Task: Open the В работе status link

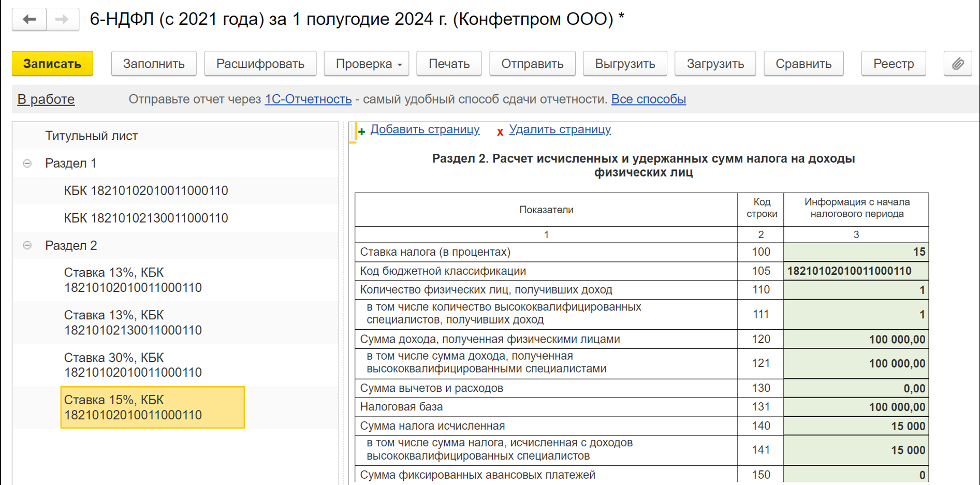Action: click(x=46, y=99)
